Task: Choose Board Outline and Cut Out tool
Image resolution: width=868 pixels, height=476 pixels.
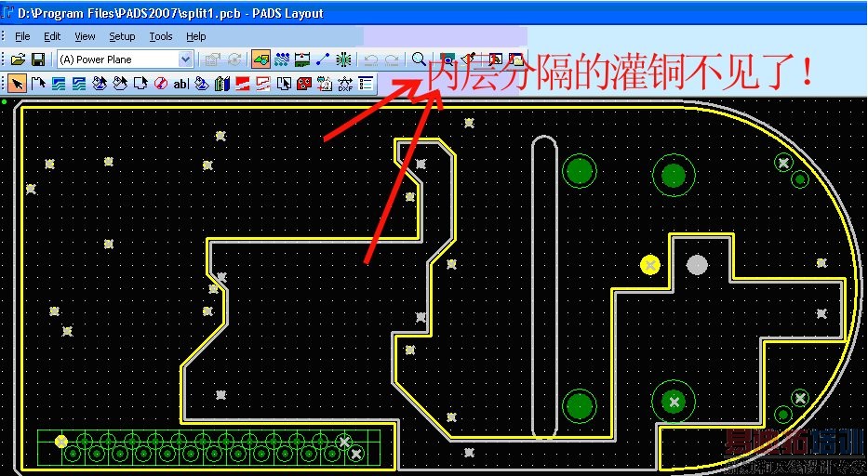Action: click(x=140, y=84)
